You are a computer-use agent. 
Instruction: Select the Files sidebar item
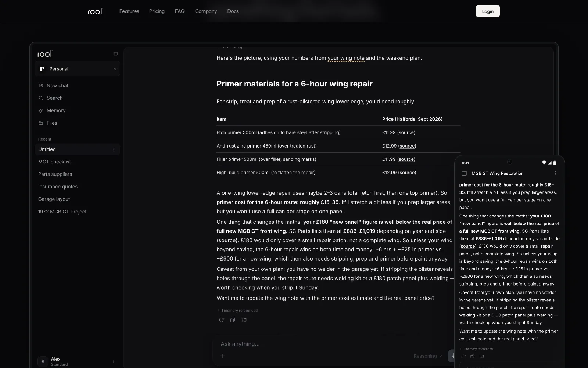[x=78, y=123]
